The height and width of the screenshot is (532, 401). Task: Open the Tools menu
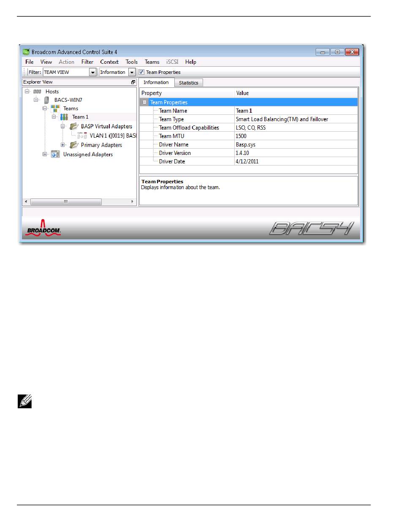click(x=132, y=62)
